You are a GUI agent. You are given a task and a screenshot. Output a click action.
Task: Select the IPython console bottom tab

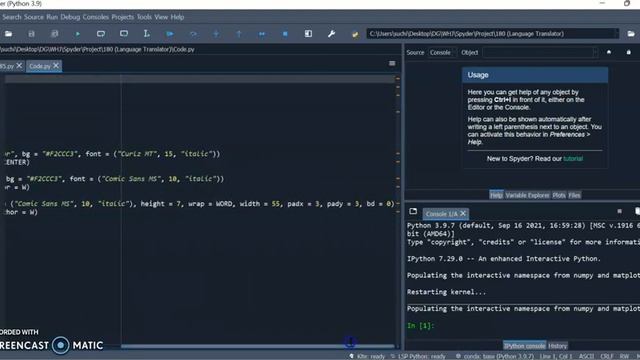coord(524,346)
